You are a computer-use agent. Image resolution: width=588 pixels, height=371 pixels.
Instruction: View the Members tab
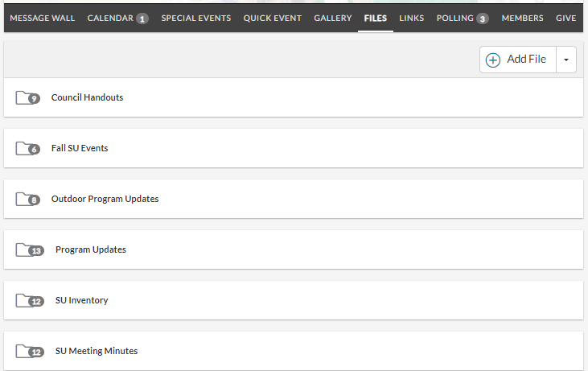(522, 18)
